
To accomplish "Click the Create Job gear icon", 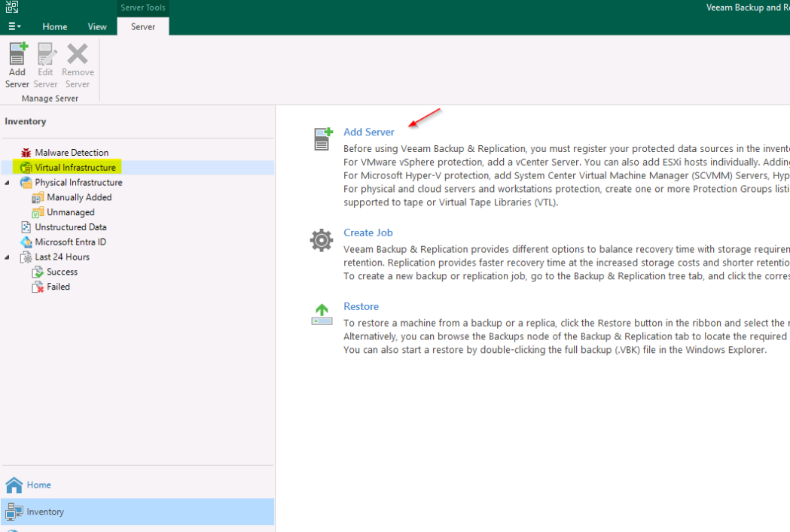I will click(x=322, y=240).
